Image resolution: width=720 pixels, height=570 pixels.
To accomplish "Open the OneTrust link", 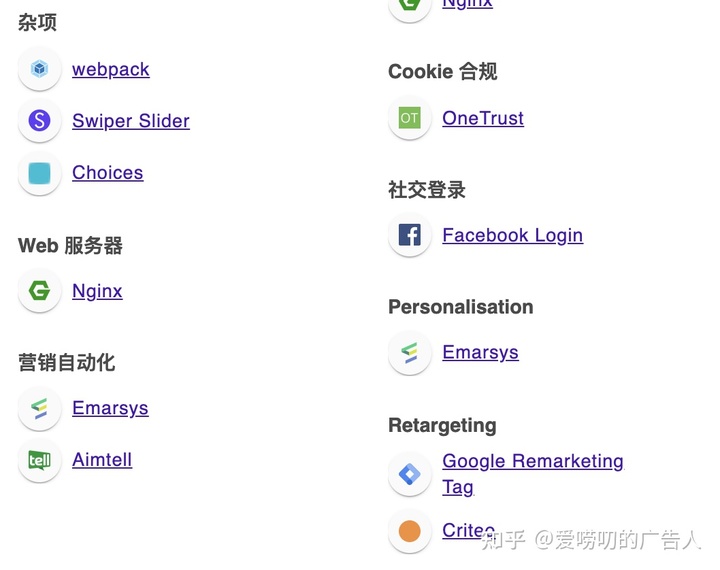I will [x=483, y=119].
